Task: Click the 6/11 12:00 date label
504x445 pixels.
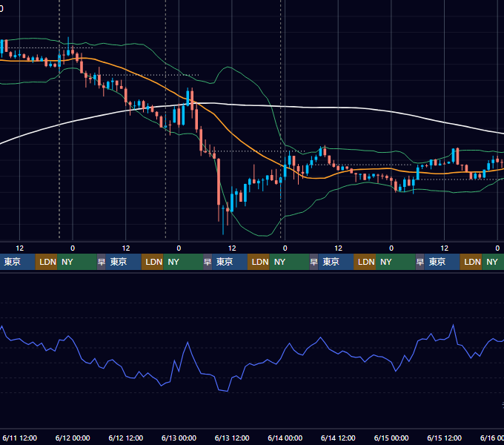Action: 19,438
